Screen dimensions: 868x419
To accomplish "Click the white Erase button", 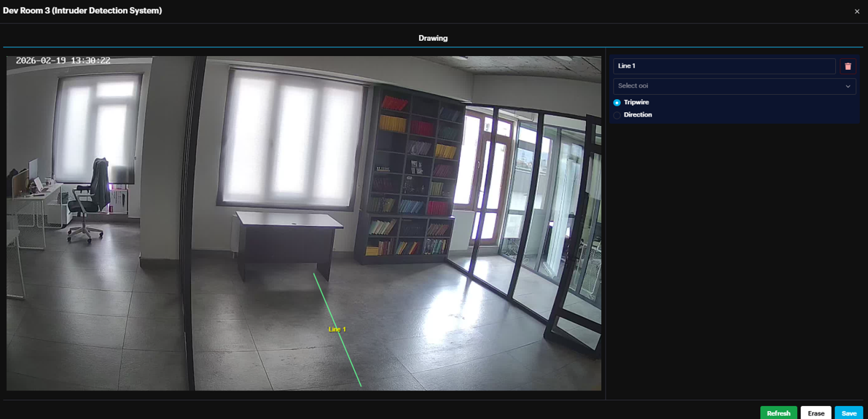I will (x=816, y=413).
